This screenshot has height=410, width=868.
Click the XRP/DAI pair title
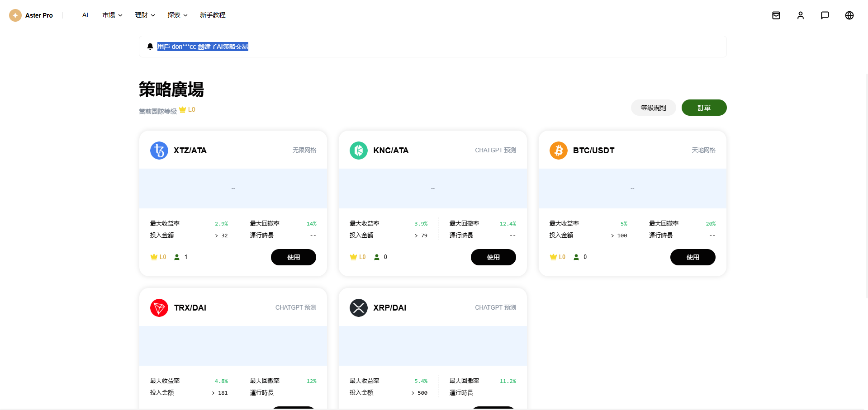pyautogui.click(x=390, y=308)
